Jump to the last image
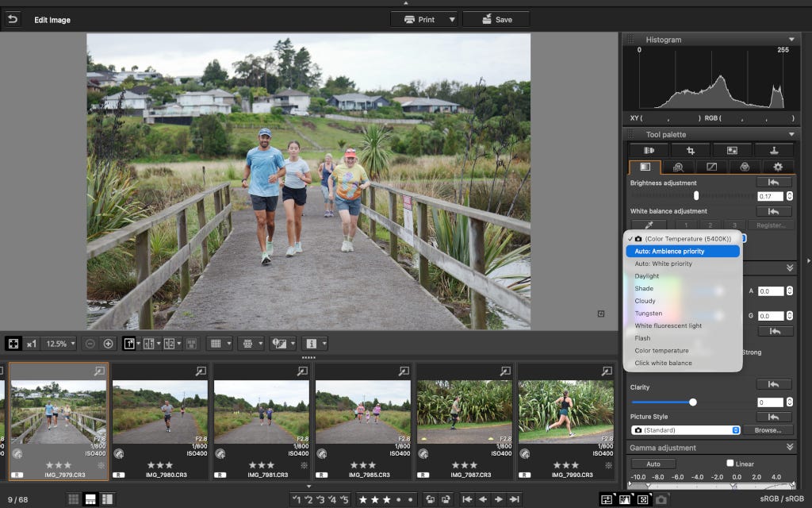The image size is (812, 508). pos(514,499)
